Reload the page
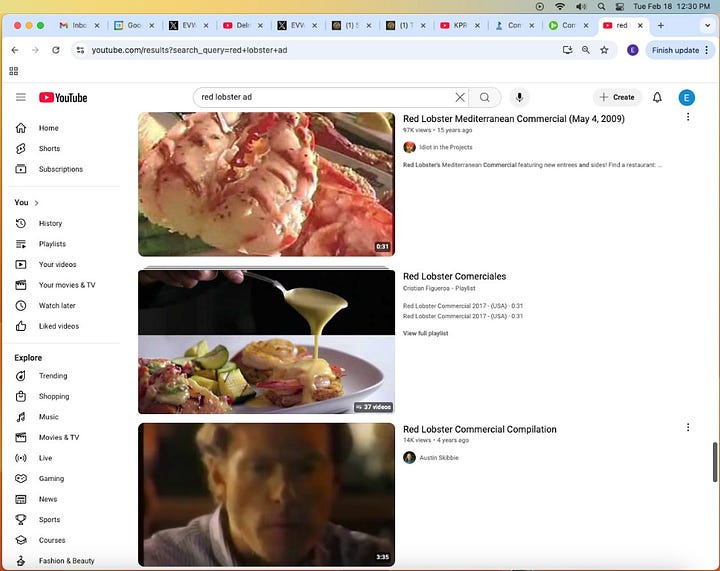 coord(56,50)
